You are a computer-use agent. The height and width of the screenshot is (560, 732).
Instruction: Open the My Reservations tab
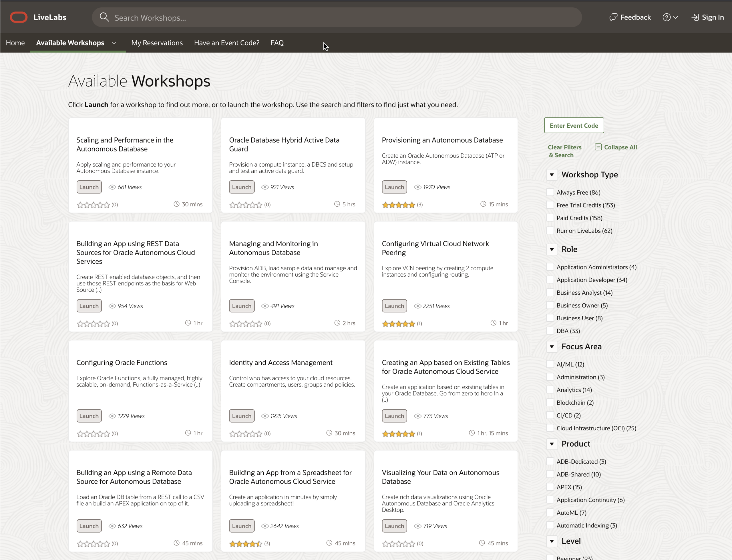[157, 43]
